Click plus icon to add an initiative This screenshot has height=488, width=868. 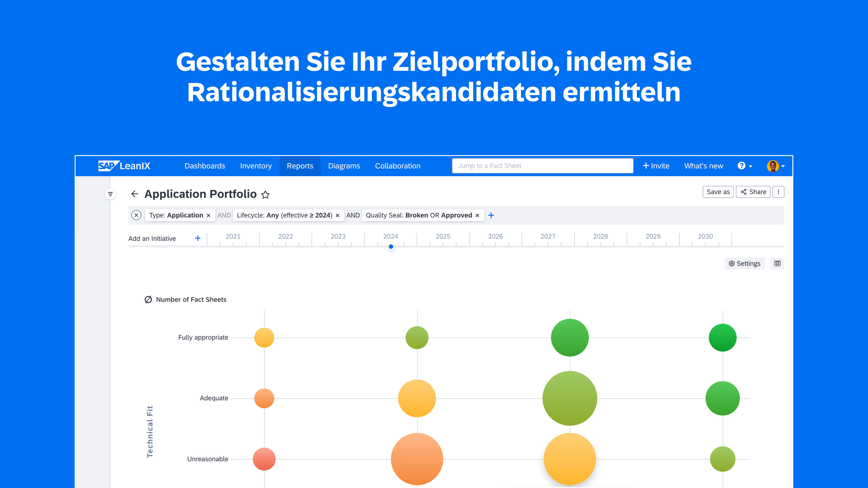coord(198,239)
